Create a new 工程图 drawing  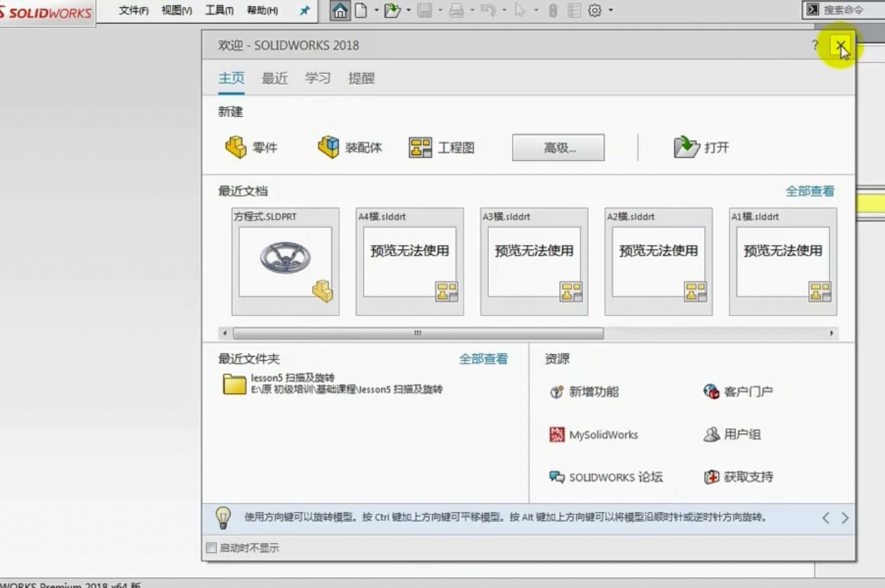[x=441, y=148]
